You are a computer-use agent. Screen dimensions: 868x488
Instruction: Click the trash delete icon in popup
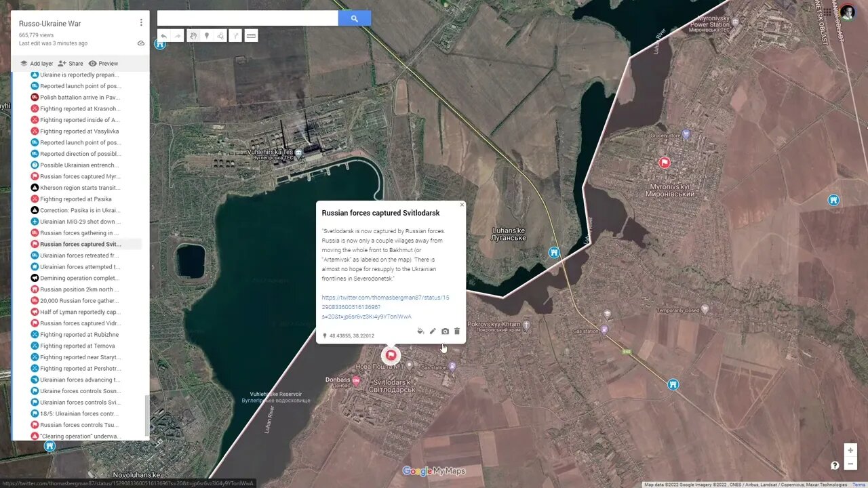[457, 331]
